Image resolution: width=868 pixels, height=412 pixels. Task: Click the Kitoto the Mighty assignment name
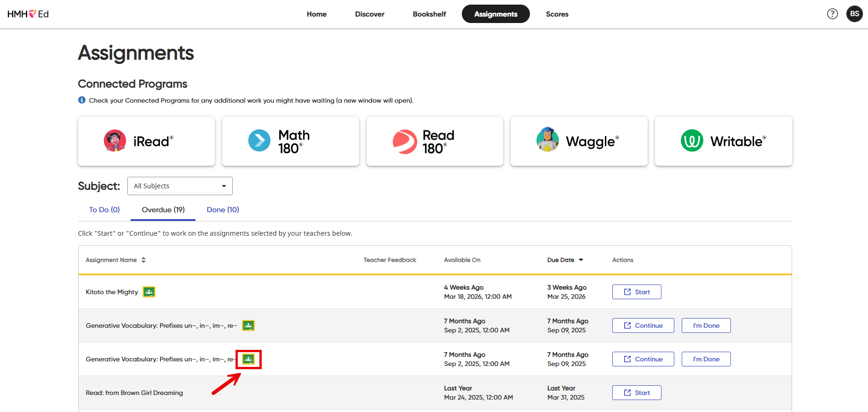112,292
